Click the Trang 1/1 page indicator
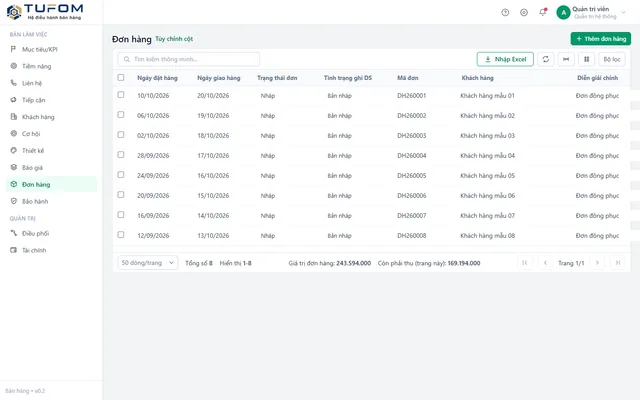 point(571,263)
